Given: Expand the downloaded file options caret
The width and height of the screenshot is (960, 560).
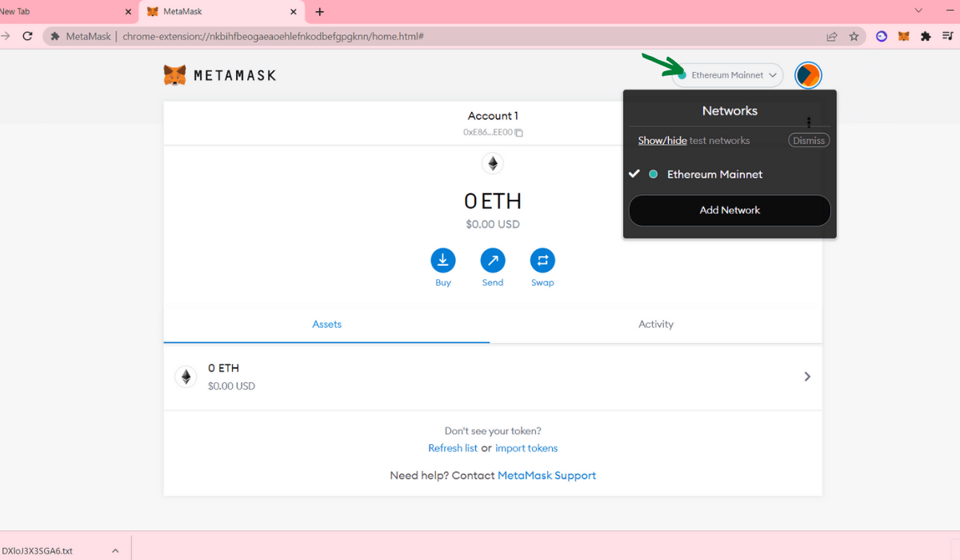Looking at the screenshot, I should click(x=115, y=550).
